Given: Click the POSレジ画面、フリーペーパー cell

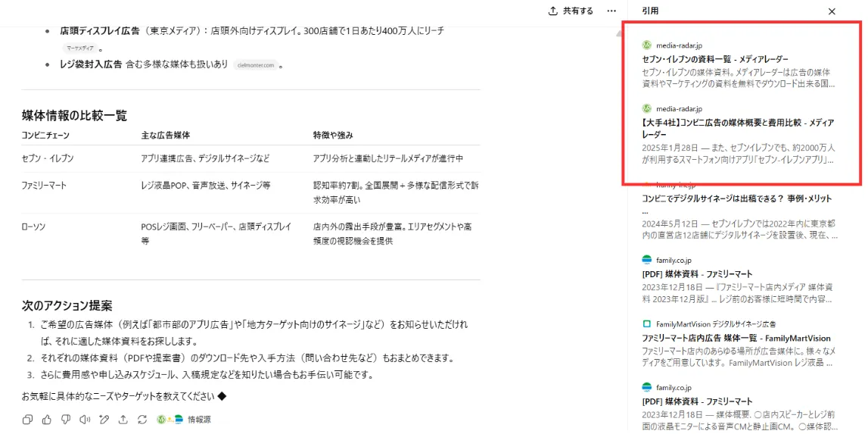Looking at the screenshot, I should coord(217,234).
